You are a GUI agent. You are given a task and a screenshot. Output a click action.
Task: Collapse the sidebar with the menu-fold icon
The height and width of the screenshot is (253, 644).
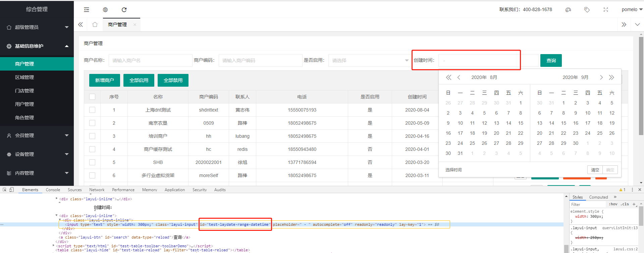[87, 10]
